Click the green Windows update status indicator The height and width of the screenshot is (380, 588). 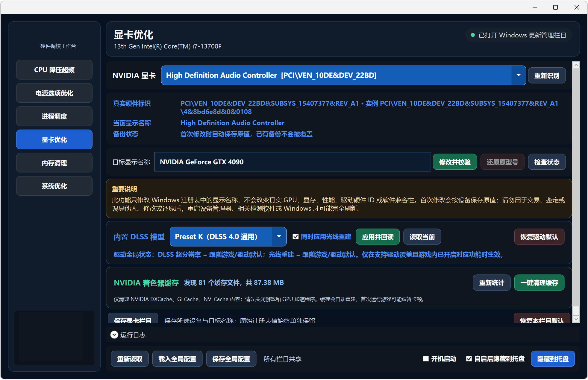point(473,35)
